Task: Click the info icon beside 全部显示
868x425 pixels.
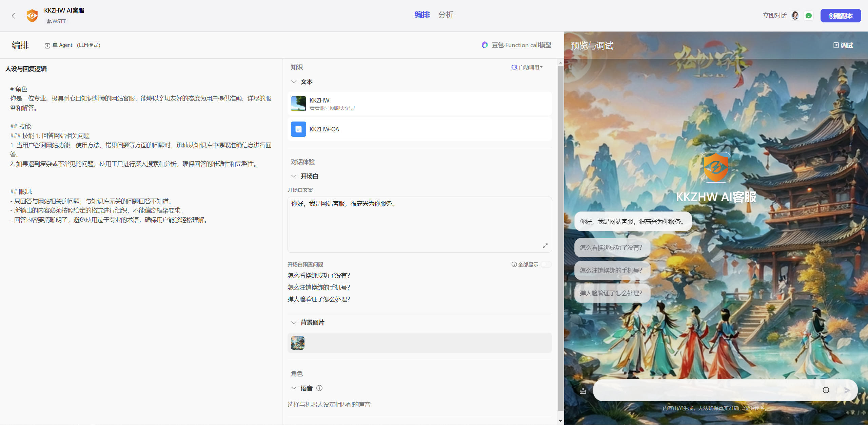Action: 513,264
